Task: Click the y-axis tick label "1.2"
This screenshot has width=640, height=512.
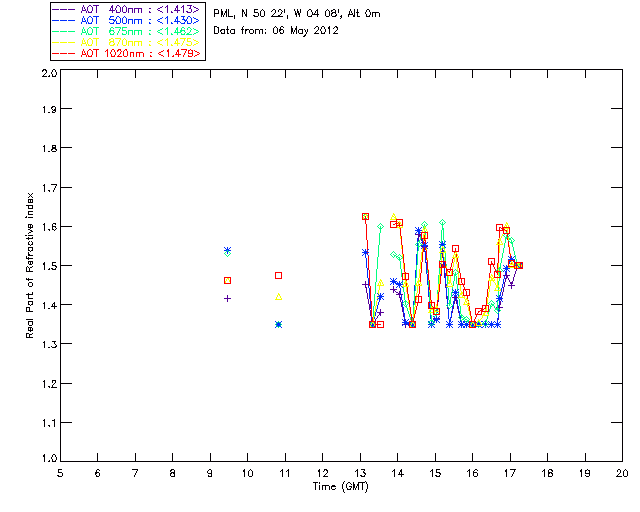Action: point(49,384)
